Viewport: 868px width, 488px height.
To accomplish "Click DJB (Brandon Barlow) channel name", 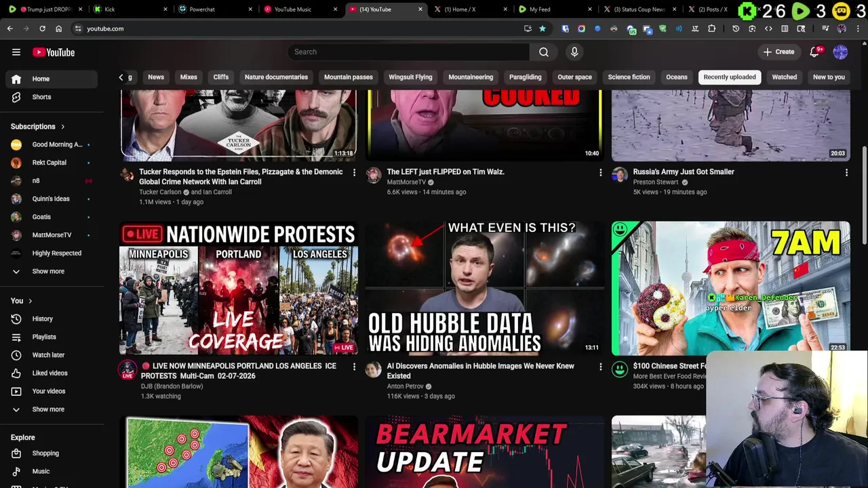I will click(x=172, y=386).
